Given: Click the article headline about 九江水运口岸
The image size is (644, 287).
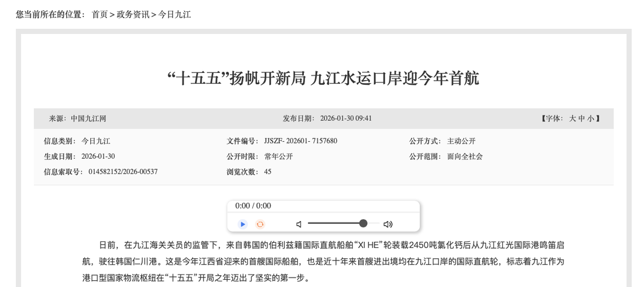Looking at the screenshot, I should point(323,79).
